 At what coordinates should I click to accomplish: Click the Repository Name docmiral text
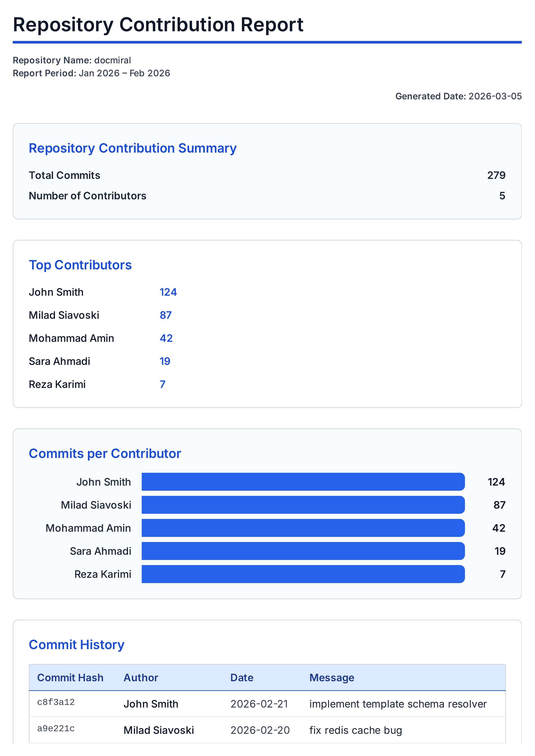pos(72,60)
